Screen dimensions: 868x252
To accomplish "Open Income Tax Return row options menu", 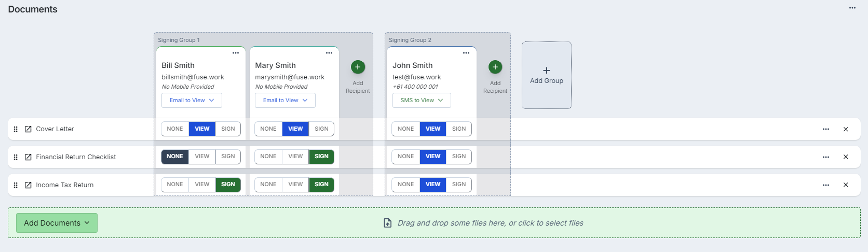I will [826, 185].
